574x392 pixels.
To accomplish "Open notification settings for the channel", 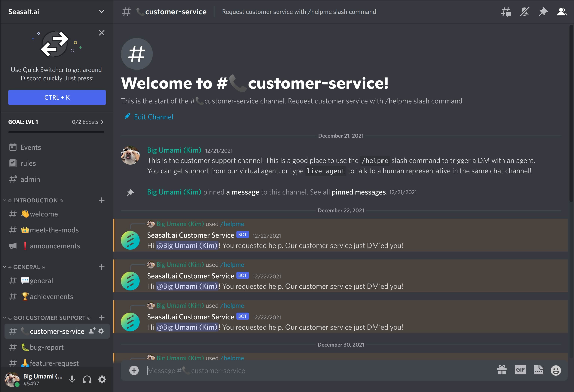I will (525, 12).
